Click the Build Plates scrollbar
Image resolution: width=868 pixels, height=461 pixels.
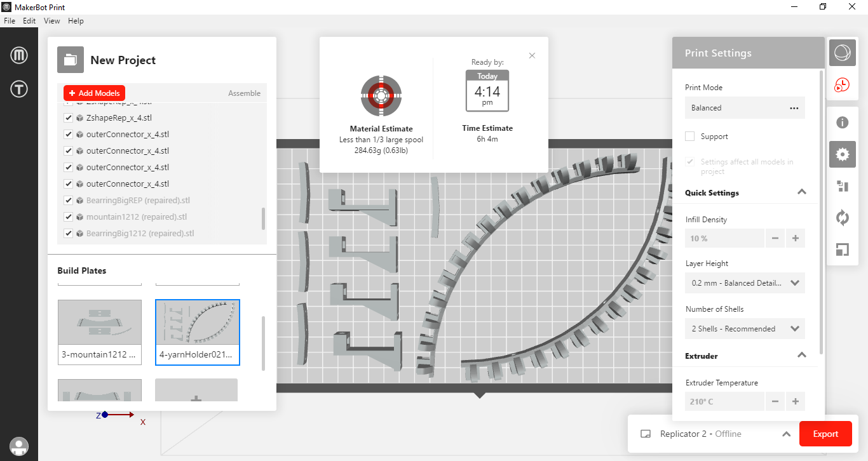(x=263, y=343)
